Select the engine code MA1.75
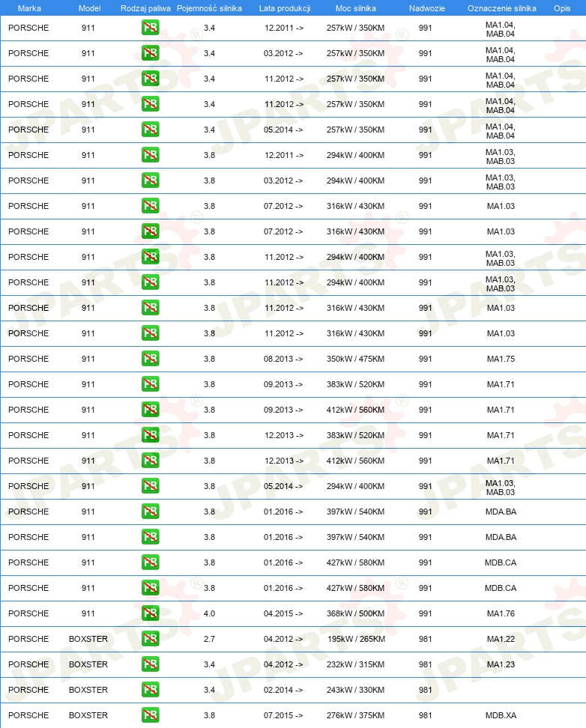586x728 pixels. click(x=501, y=359)
